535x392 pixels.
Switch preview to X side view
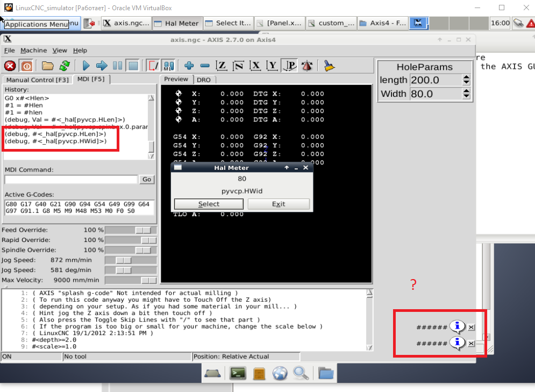tap(255, 66)
